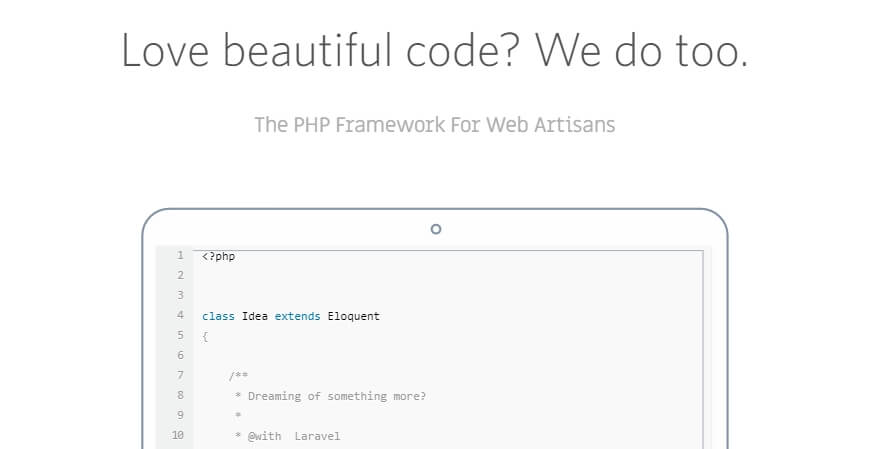Screen dimensions: 878x449
Task: Click the "Idea" class name
Action: 255,316
